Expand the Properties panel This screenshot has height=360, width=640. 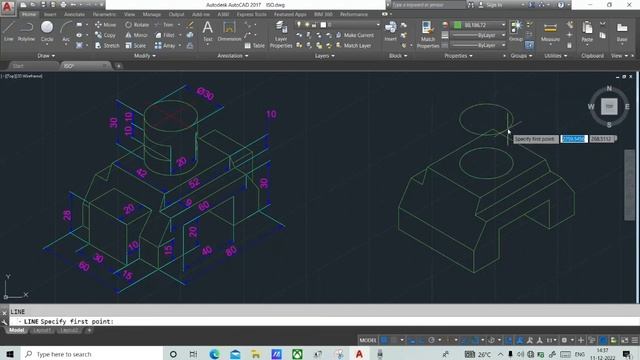(458, 56)
